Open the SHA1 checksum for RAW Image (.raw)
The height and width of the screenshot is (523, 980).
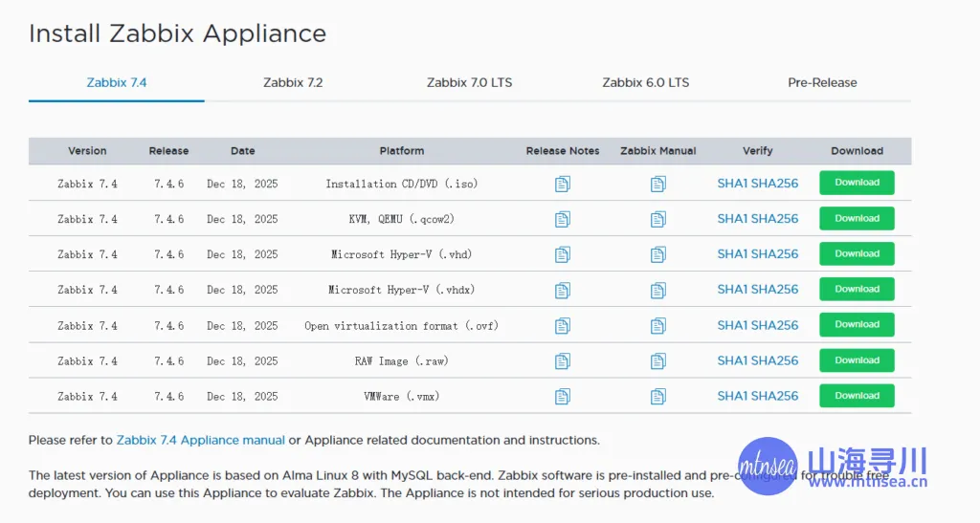(732, 360)
